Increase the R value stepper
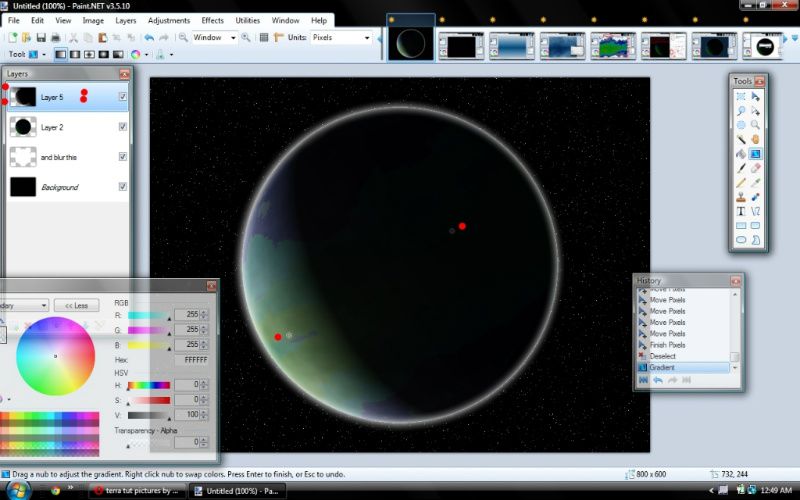Viewport: 800px width, 500px height. pos(204,312)
